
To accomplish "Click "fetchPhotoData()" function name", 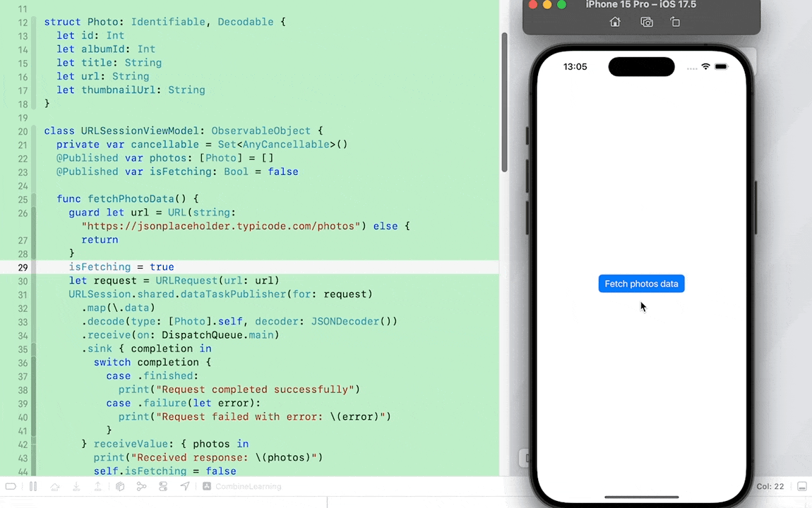I will (x=137, y=199).
